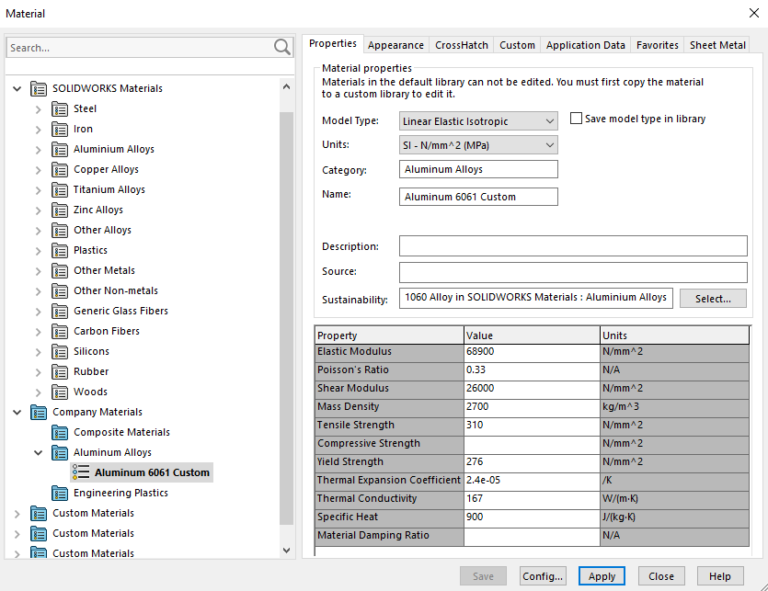Click the search magnifier icon
This screenshot has width=768, height=591.
[282, 47]
